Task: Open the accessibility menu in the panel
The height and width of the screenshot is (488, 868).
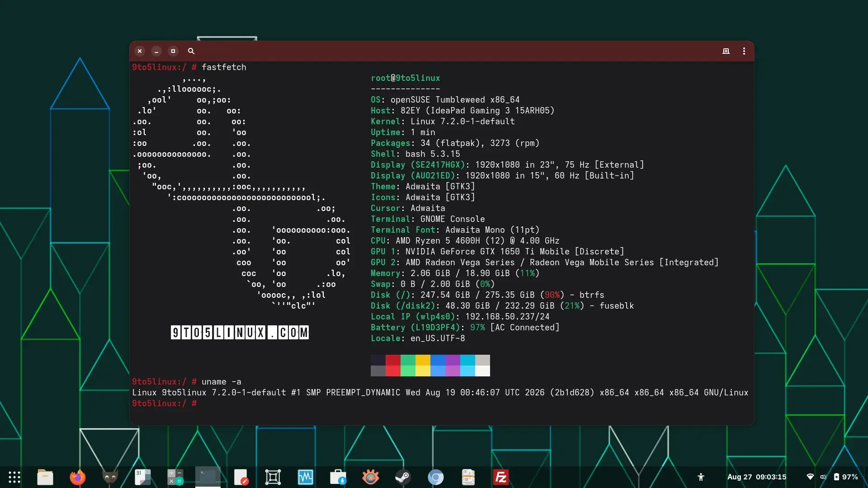Action: 701,477
